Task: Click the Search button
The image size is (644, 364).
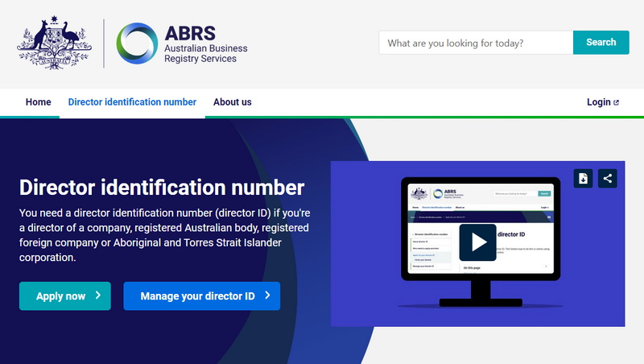Action: (601, 43)
